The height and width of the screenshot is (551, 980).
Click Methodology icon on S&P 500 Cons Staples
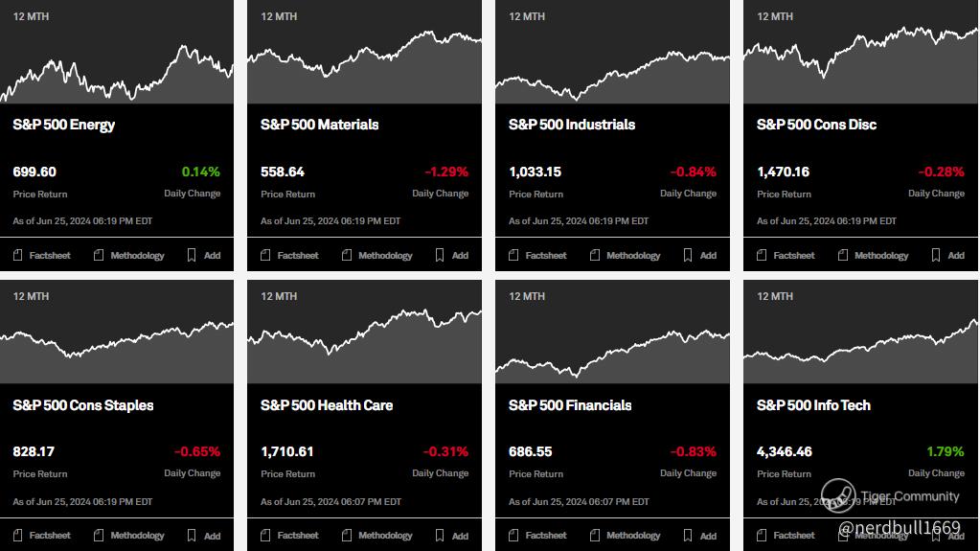tap(99, 536)
